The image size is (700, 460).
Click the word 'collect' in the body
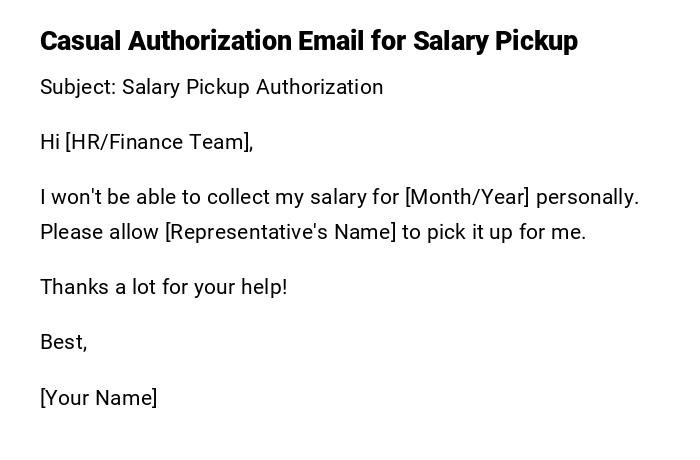(240, 197)
